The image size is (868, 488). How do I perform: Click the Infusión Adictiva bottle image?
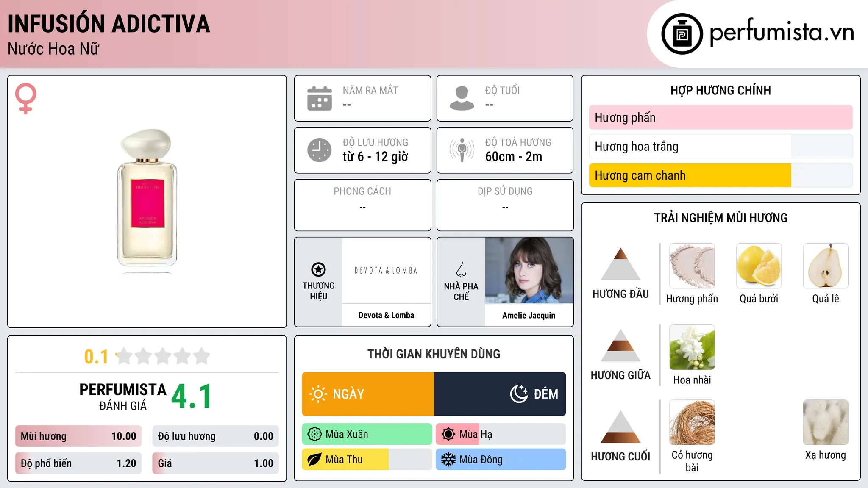point(147,201)
